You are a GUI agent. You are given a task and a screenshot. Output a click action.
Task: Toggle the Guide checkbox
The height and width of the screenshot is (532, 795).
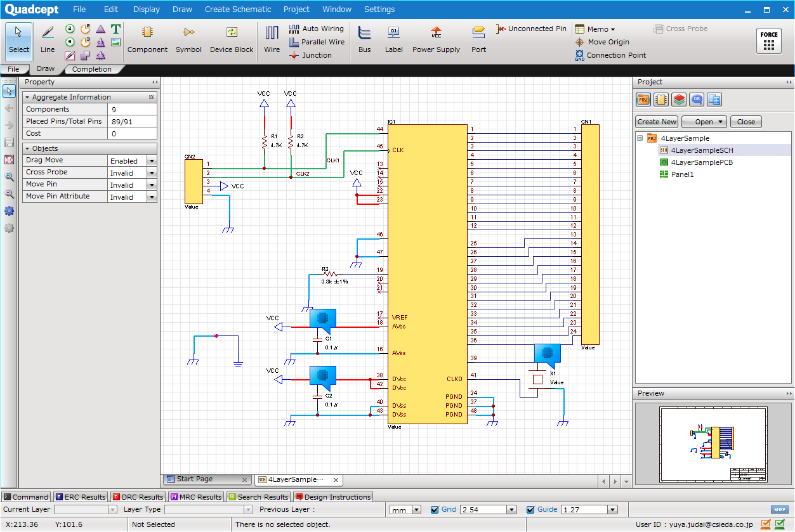(x=531, y=510)
